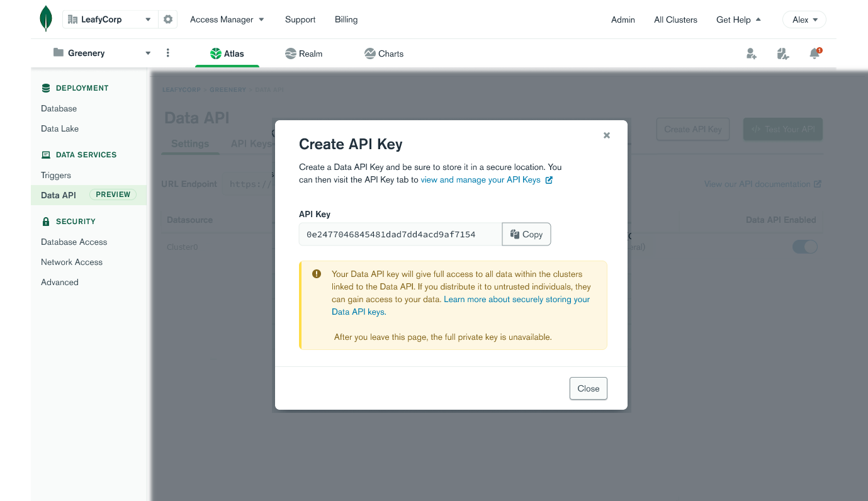Open Advanced security settings
Image resolution: width=868 pixels, height=501 pixels.
pyautogui.click(x=60, y=282)
